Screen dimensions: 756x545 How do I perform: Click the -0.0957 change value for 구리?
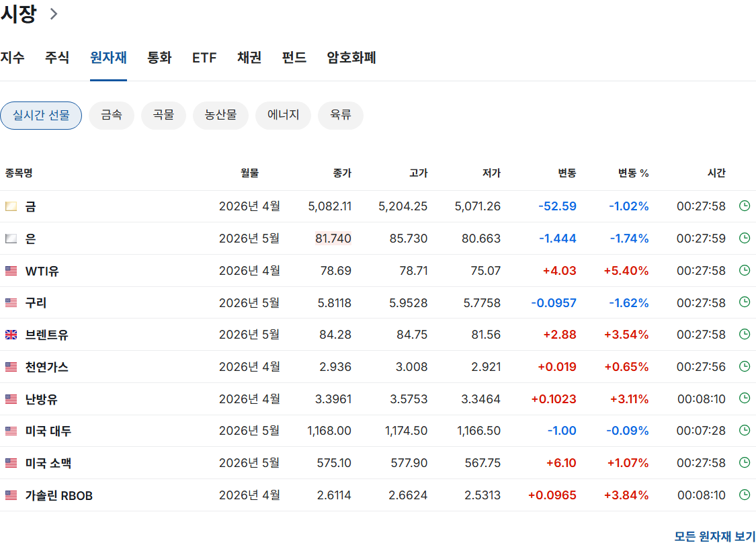pyautogui.click(x=554, y=302)
